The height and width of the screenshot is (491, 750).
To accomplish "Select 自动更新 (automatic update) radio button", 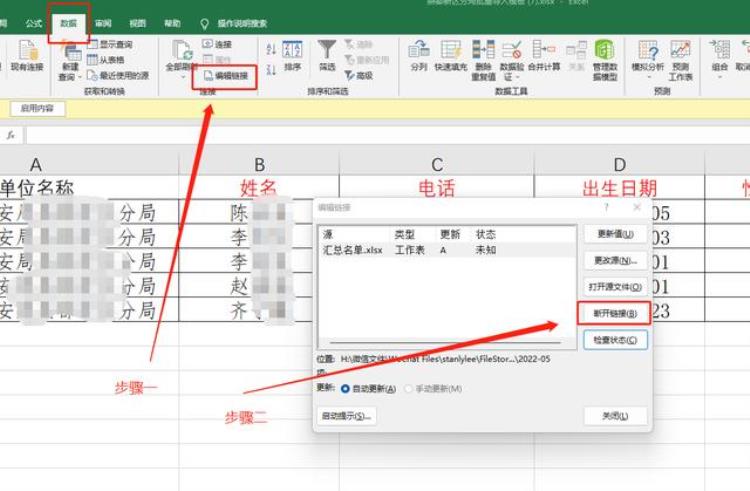I will click(x=346, y=388).
